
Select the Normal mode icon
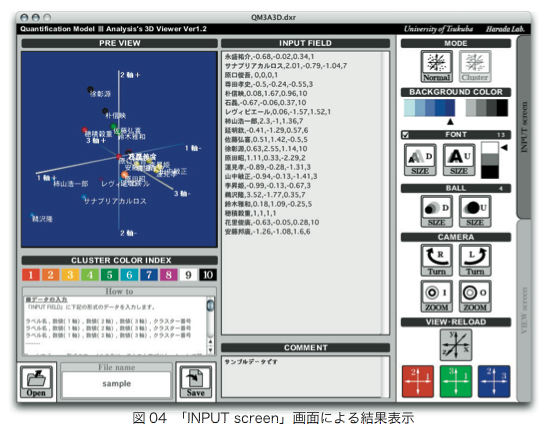(x=436, y=67)
